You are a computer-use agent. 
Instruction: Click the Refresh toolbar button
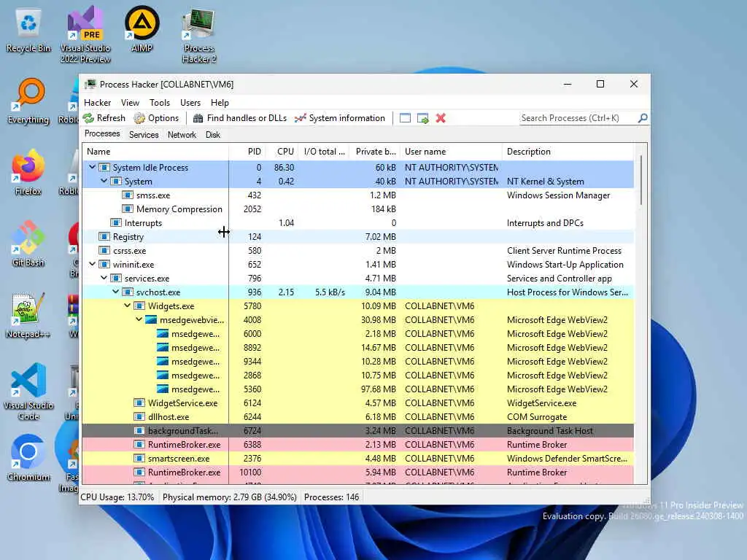pyautogui.click(x=104, y=118)
